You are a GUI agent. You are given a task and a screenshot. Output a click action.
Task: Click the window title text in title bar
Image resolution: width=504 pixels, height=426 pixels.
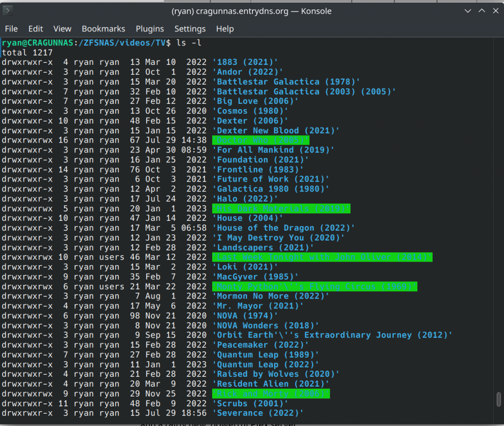click(252, 11)
